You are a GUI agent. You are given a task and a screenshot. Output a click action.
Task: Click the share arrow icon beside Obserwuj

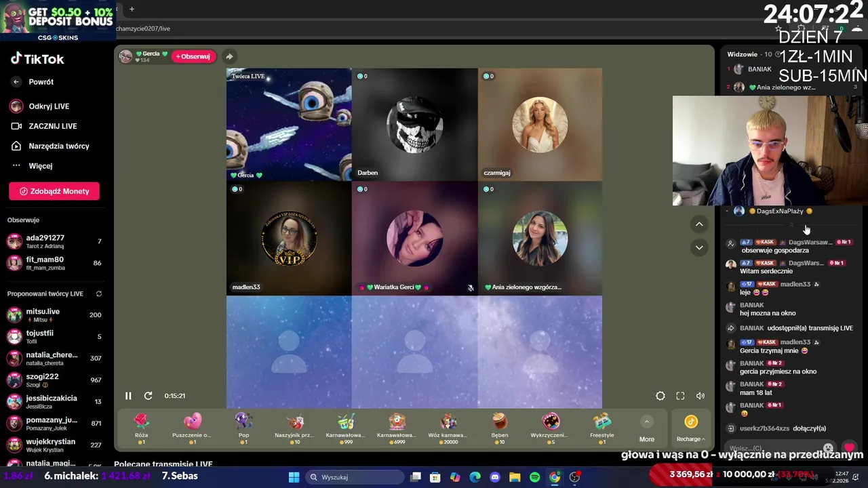(x=229, y=56)
